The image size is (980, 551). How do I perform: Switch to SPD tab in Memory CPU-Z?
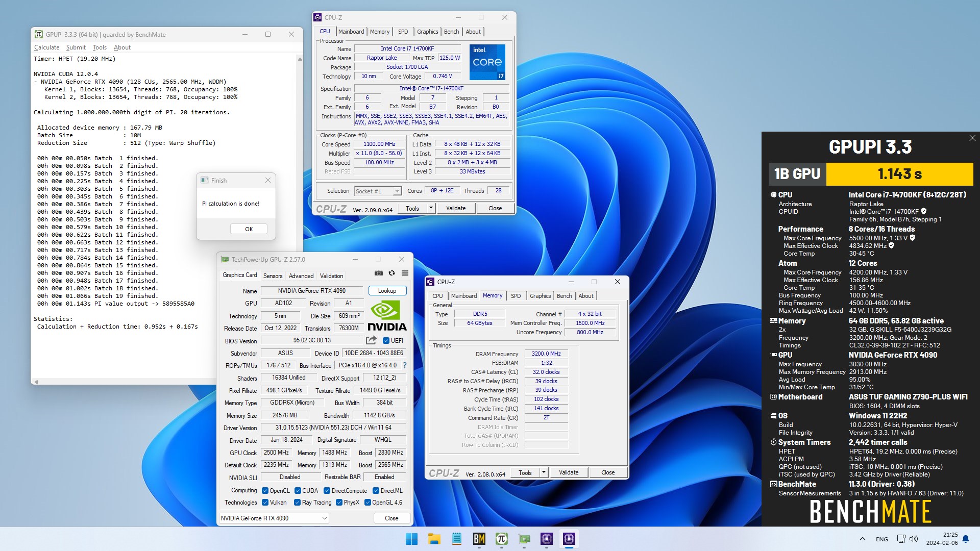pyautogui.click(x=516, y=296)
